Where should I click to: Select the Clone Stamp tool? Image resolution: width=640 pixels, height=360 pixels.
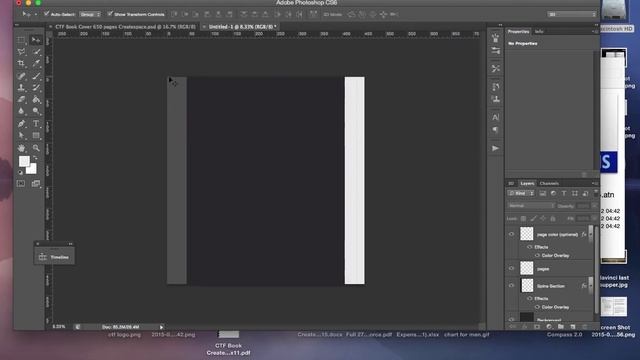pyautogui.click(x=21, y=88)
